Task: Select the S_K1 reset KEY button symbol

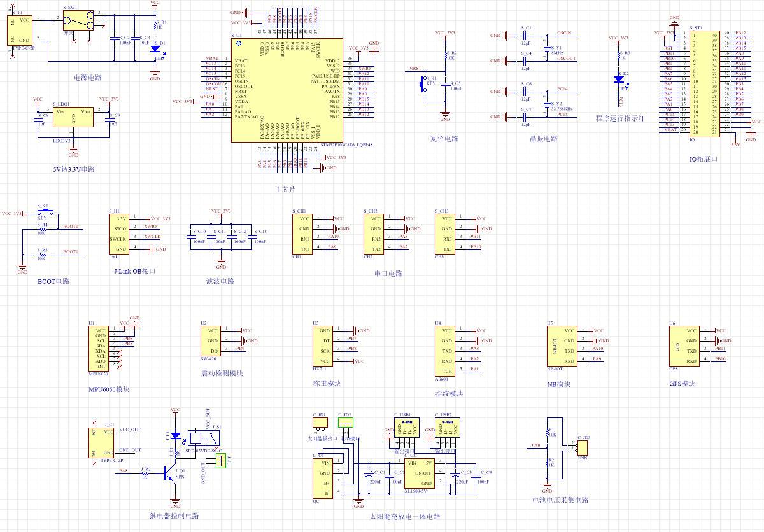Action: coord(424,83)
